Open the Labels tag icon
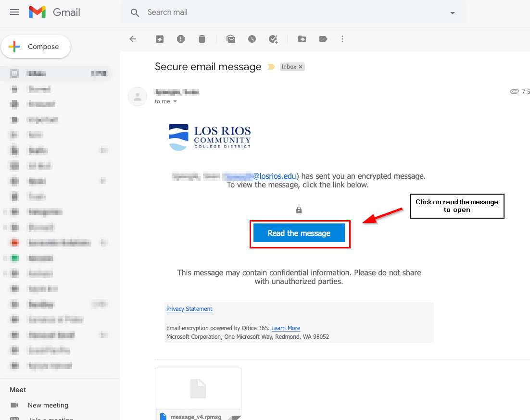 tap(323, 39)
